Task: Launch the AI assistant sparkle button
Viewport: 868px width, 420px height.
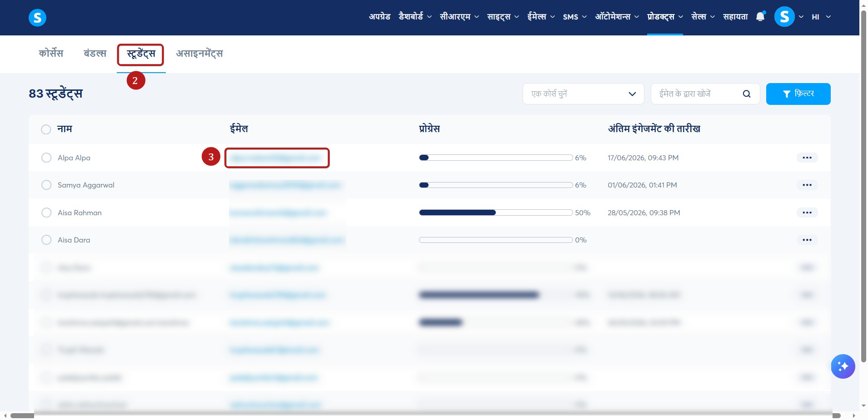Action: 843,366
